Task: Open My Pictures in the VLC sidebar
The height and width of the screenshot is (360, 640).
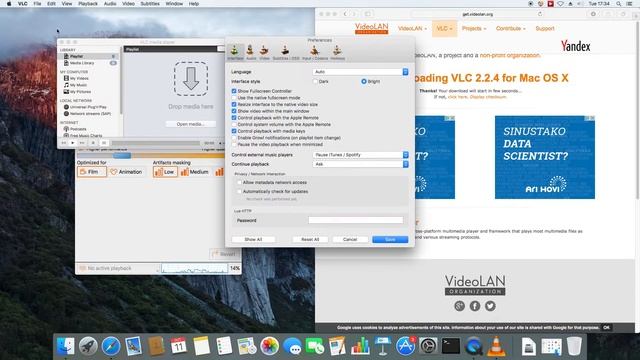Action: tap(80, 92)
